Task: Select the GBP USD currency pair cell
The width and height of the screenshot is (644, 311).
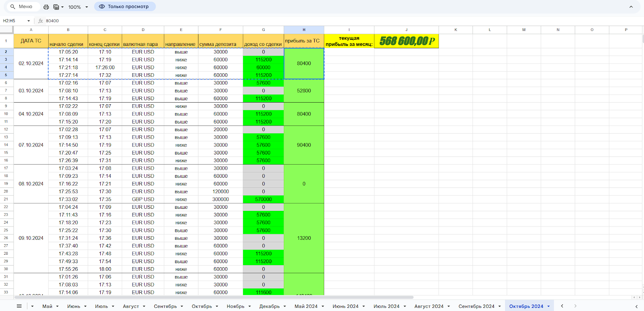Action: click(143, 199)
